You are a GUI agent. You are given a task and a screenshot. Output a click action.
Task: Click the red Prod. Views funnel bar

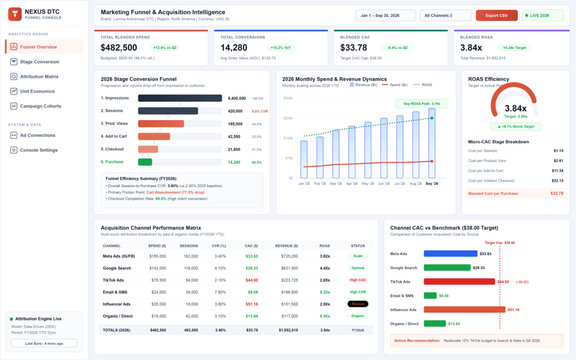pyautogui.click(x=161, y=123)
